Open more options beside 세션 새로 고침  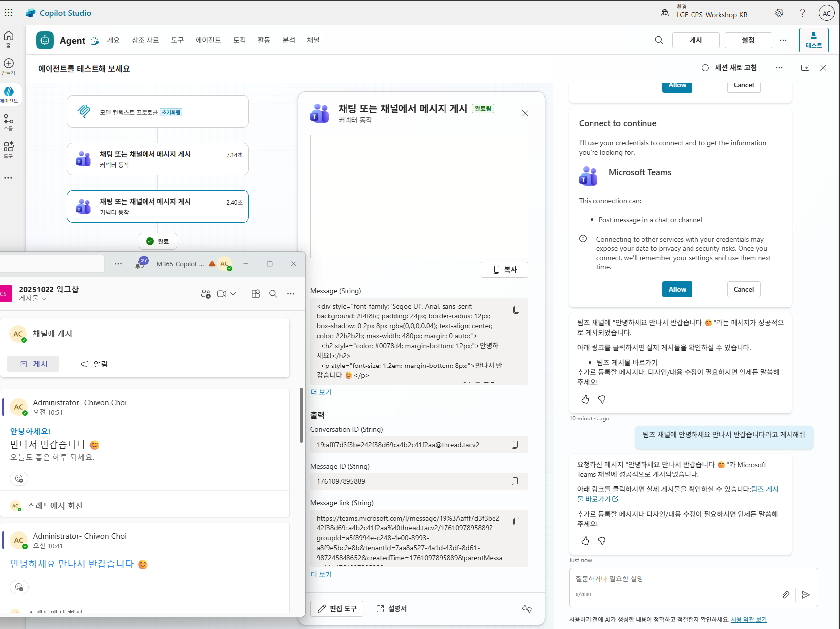779,68
